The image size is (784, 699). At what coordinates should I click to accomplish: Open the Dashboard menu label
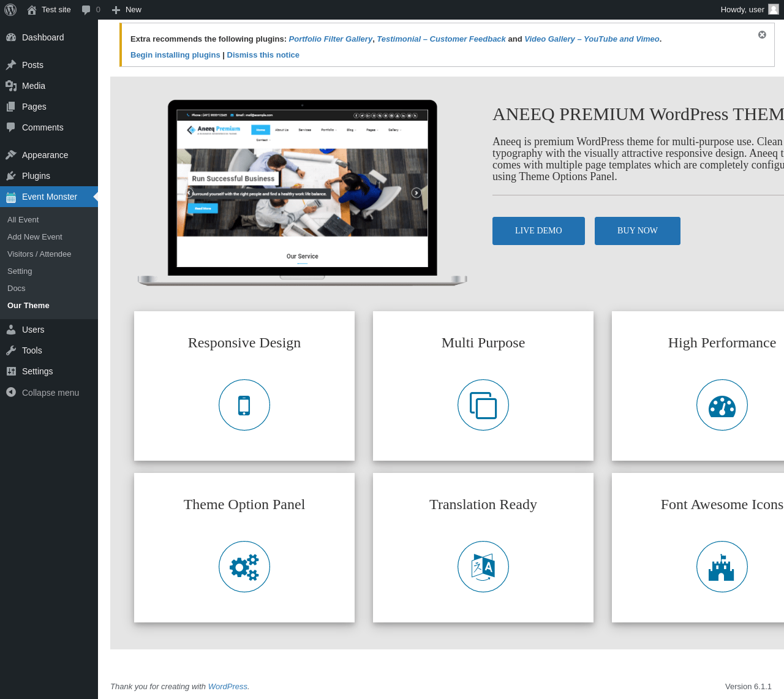point(43,37)
